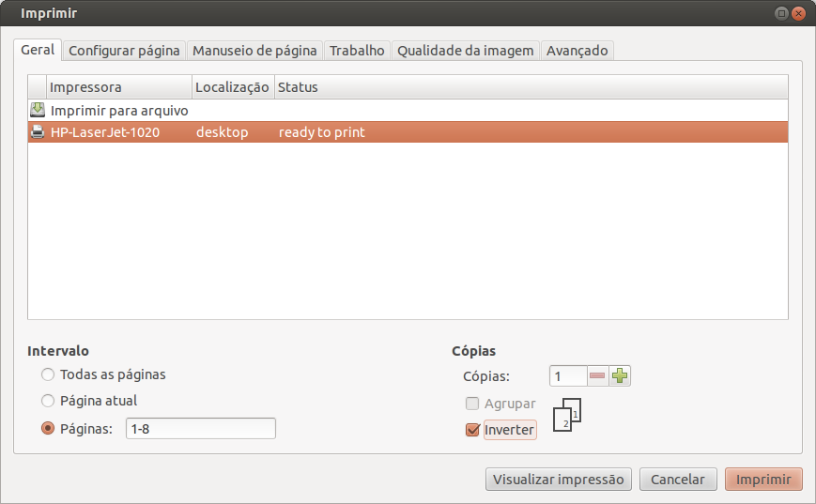The image size is (816, 504).
Task: Switch to the Configurar página tab
Action: click(124, 51)
